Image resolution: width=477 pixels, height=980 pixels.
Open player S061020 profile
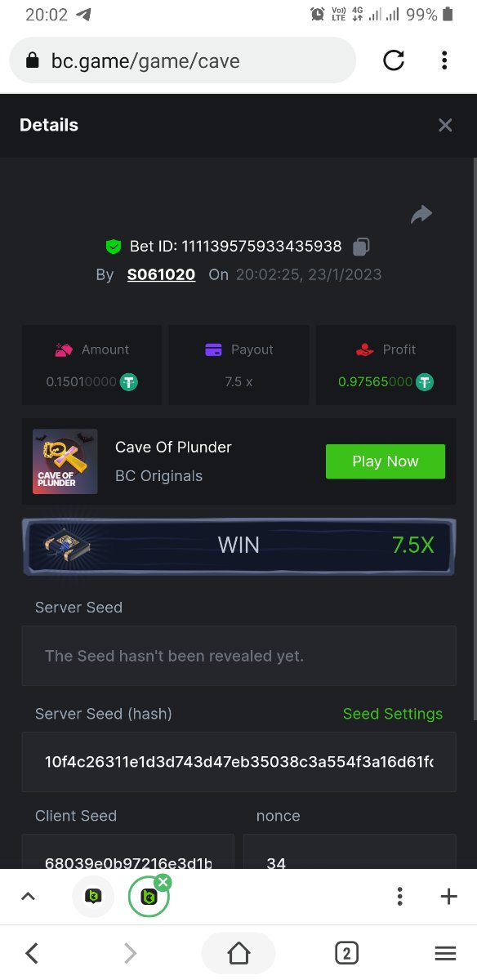point(161,274)
